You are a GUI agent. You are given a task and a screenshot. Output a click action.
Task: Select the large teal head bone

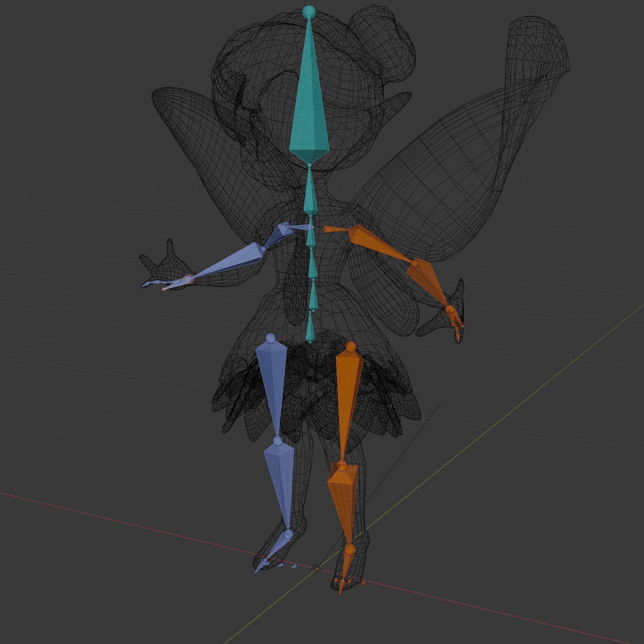coord(309,100)
